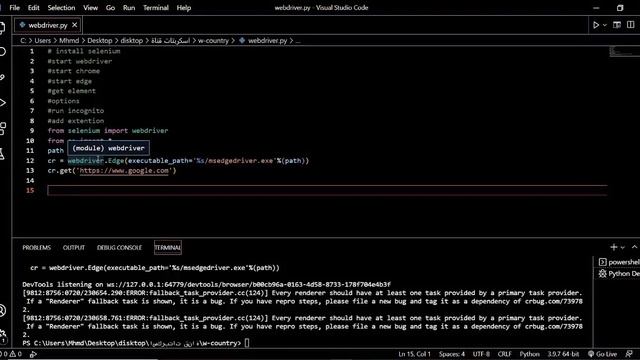Image resolution: width=640 pixels, height=360 pixels.
Task: Create a new terminal with plus icon
Action: 613,247
